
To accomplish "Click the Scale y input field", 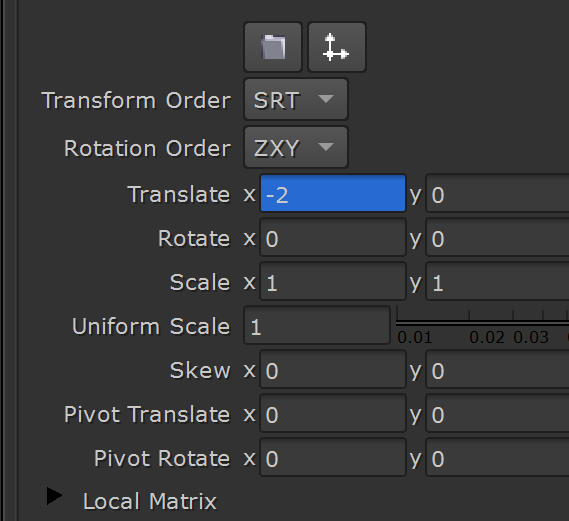I will pyautogui.click(x=498, y=282).
